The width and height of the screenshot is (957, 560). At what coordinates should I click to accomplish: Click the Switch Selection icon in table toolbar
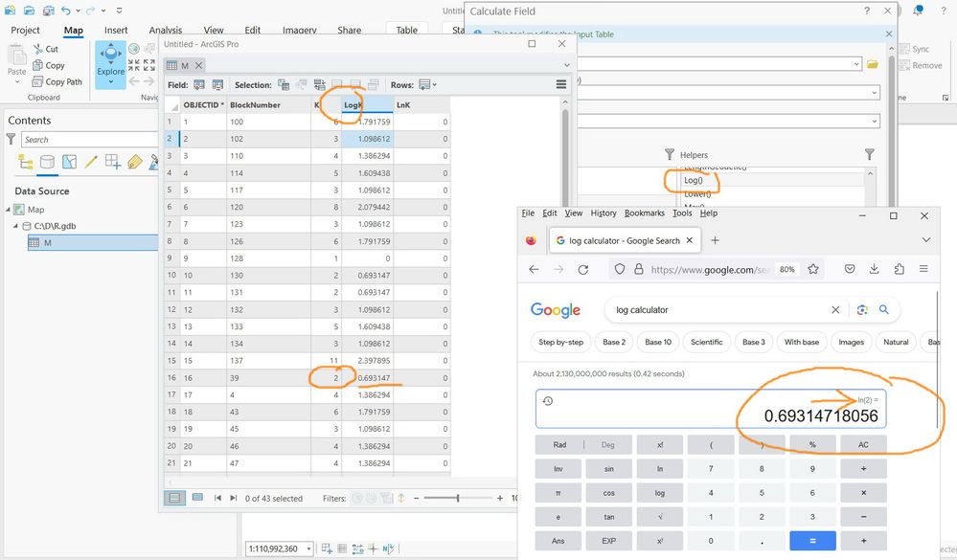[319, 85]
